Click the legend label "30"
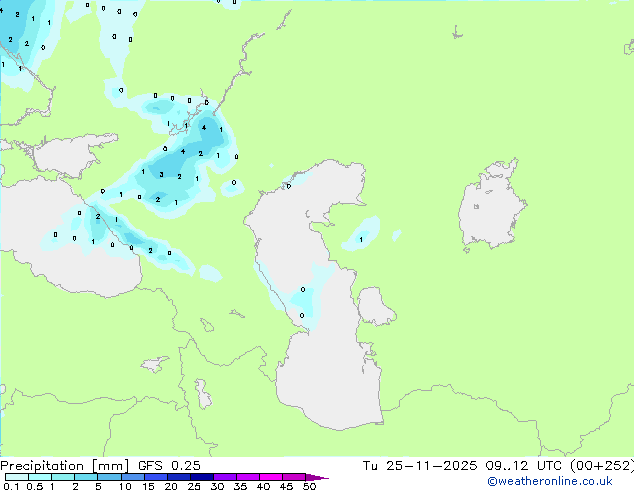This screenshot has height=490, width=634. click(217, 486)
